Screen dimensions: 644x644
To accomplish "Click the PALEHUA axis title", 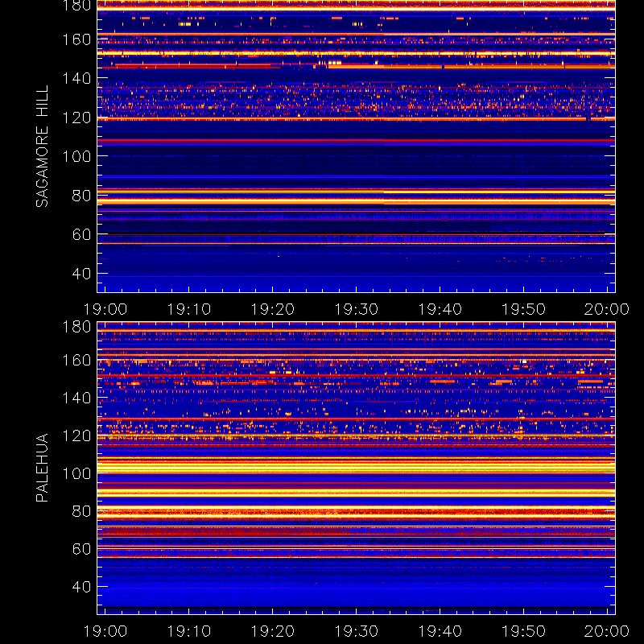I will coord(42,468).
